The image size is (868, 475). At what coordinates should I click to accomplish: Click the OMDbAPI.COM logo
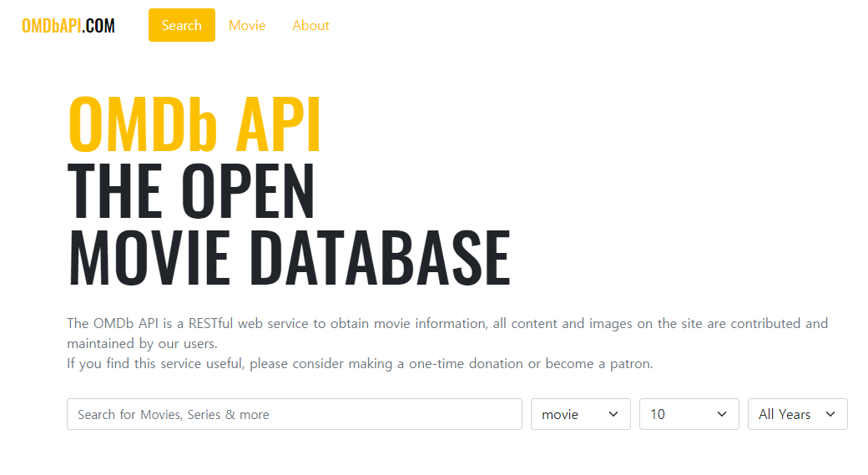pos(68,26)
